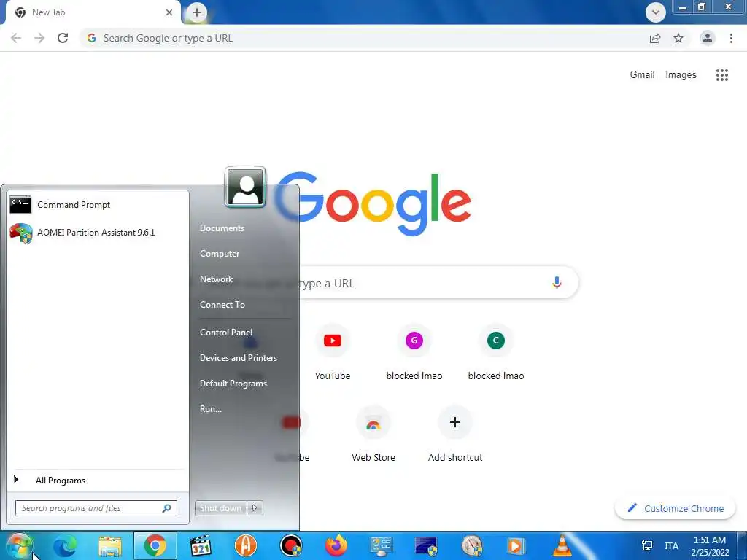The width and height of the screenshot is (747, 560).
Task: Open the Chrome profile avatar
Action: click(708, 38)
